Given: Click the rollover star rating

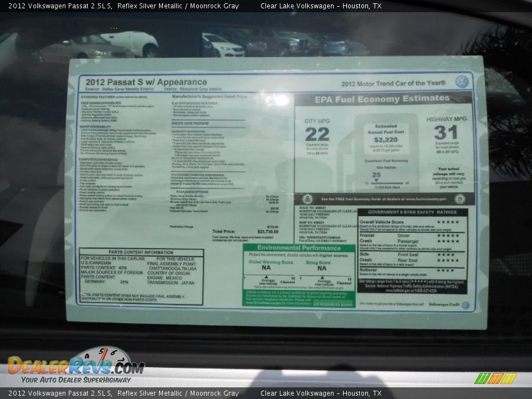Looking at the screenshot, I should point(446,270).
